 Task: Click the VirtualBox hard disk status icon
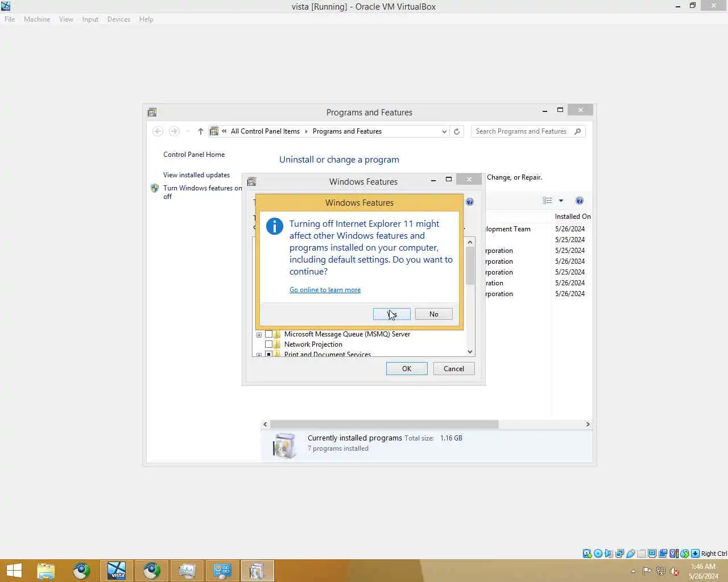pos(587,554)
